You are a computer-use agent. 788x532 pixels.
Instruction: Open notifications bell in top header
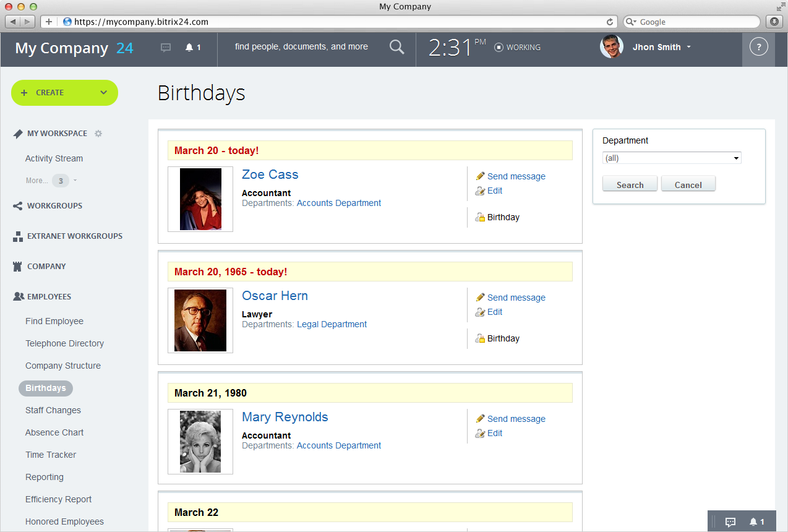190,48
